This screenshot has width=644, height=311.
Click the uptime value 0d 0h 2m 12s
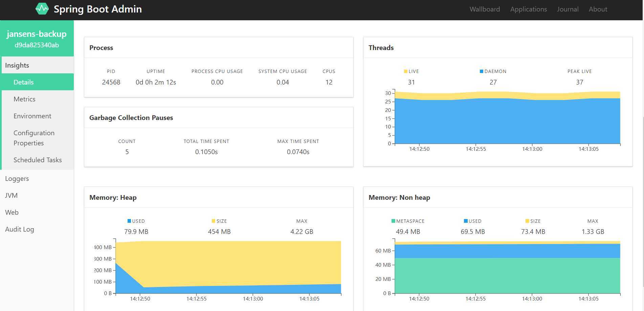click(x=156, y=82)
